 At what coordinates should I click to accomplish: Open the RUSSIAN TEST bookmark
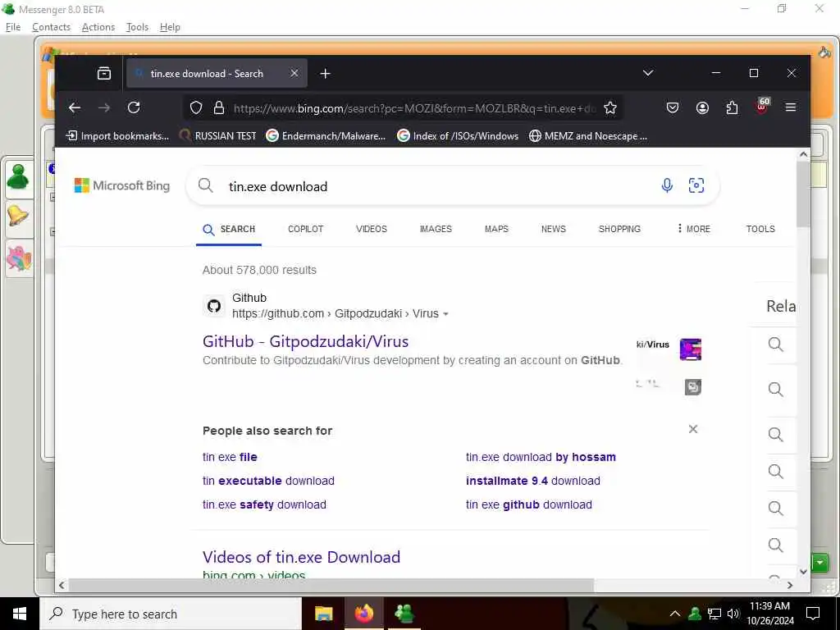217,136
